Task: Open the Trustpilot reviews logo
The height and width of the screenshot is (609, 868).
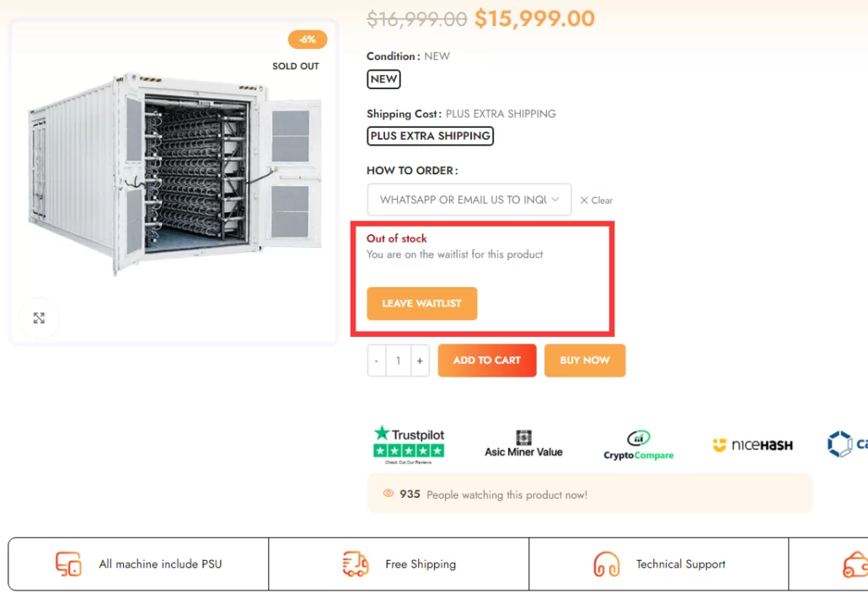Action: click(x=409, y=445)
